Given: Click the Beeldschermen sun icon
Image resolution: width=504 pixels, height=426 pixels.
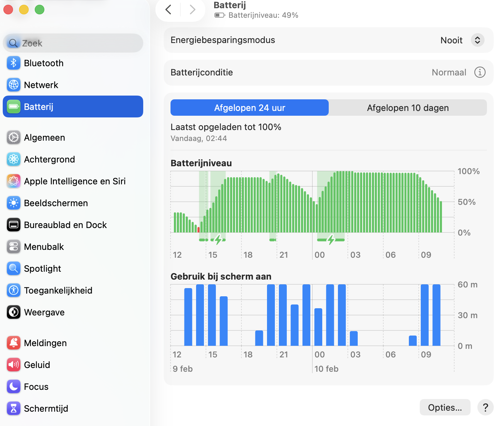Looking at the screenshot, I should point(13,203).
